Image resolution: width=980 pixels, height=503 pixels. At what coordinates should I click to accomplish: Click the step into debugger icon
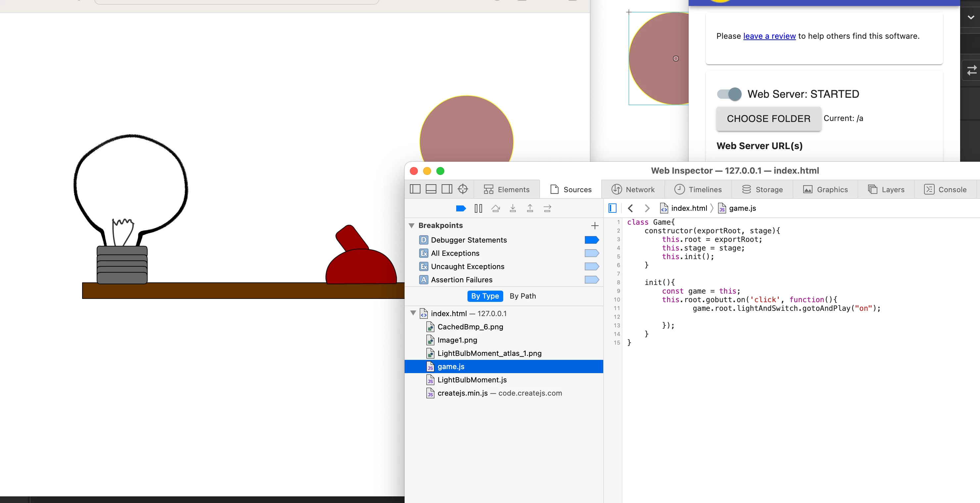tap(513, 208)
